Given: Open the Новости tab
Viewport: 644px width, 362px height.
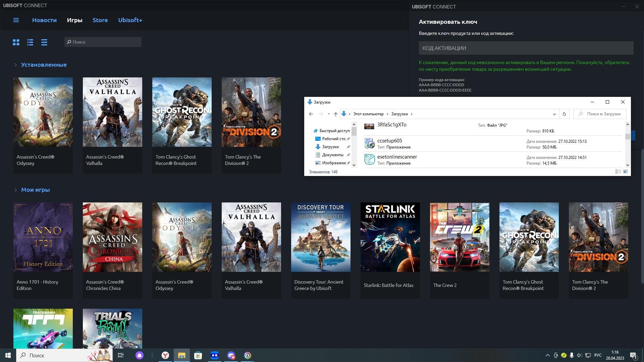Looking at the screenshot, I should coord(44,20).
